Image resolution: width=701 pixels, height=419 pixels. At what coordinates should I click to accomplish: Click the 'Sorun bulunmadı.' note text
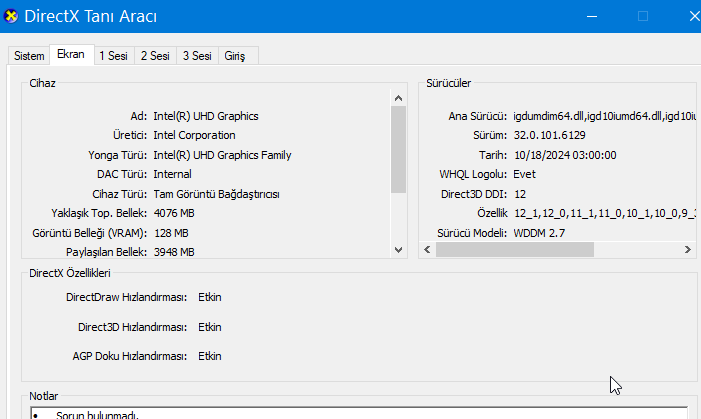(x=97, y=415)
